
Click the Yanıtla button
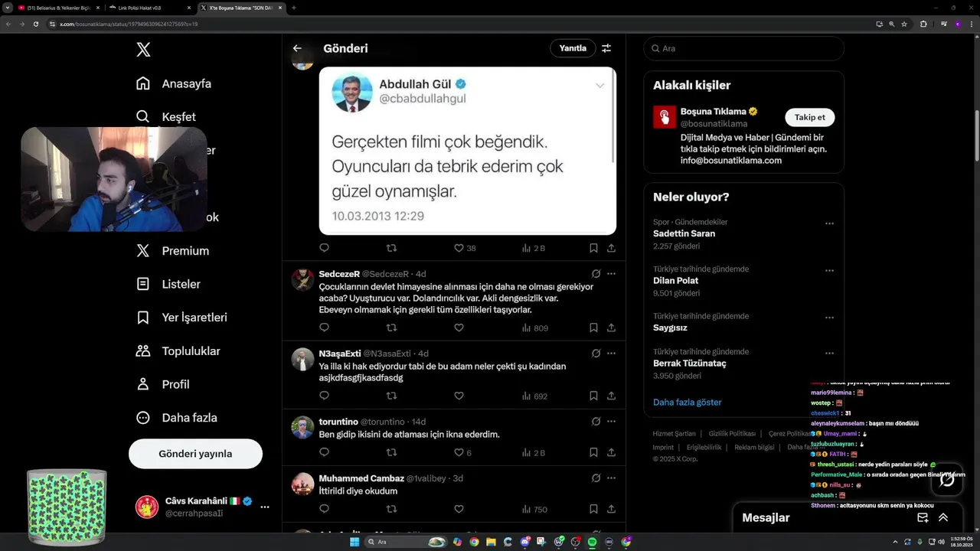(x=573, y=48)
